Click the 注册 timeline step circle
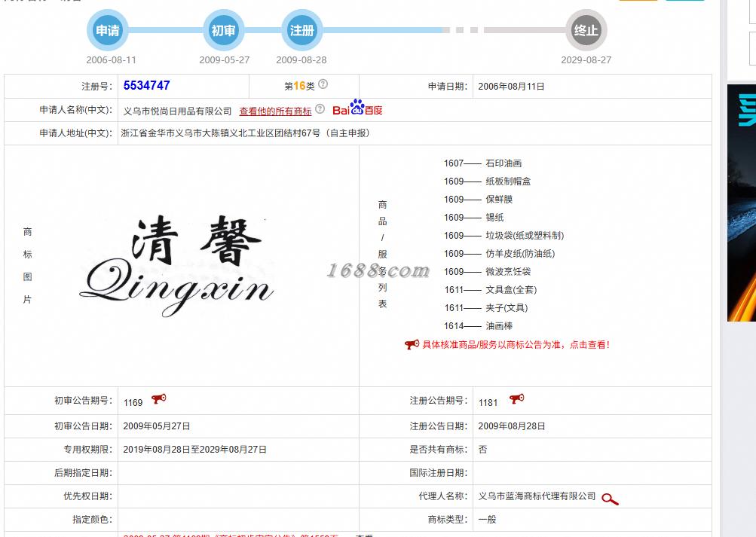756x537 pixels. pyautogui.click(x=301, y=30)
